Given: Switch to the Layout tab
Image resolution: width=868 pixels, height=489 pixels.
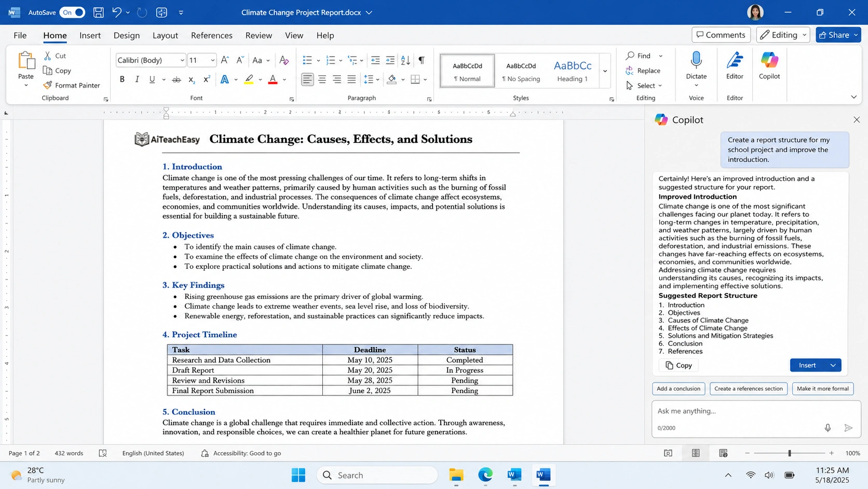Looking at the screenshot, I should point(165,35).
